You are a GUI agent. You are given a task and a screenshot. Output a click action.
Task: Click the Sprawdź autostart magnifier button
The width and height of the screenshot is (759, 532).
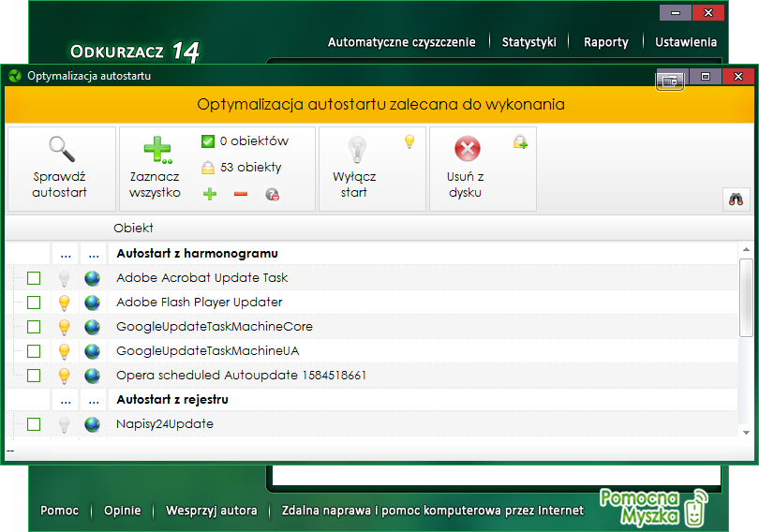(62, 169)
